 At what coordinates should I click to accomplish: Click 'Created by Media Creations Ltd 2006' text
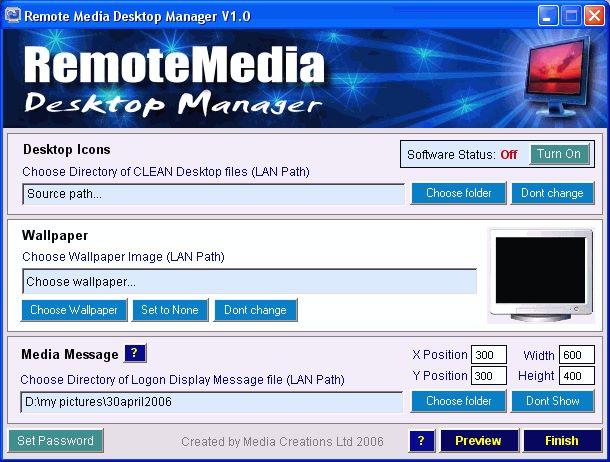282,442
